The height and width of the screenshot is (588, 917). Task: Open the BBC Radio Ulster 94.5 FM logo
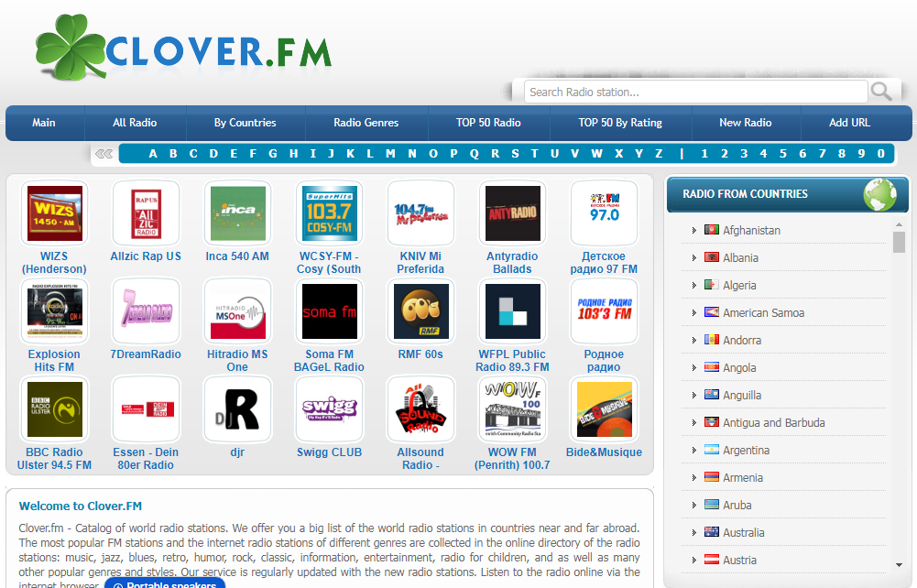point(54,408)
